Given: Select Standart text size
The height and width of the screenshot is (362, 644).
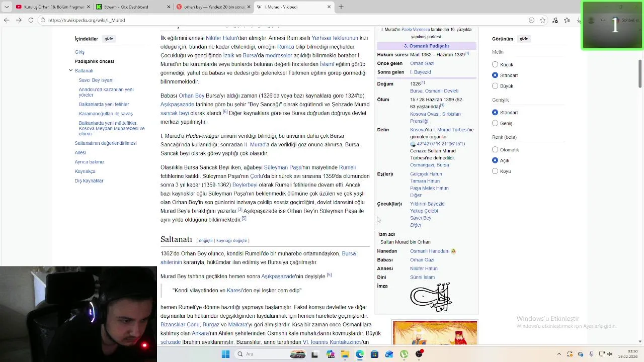Looking at the screenshot, I should click(495, 75).
